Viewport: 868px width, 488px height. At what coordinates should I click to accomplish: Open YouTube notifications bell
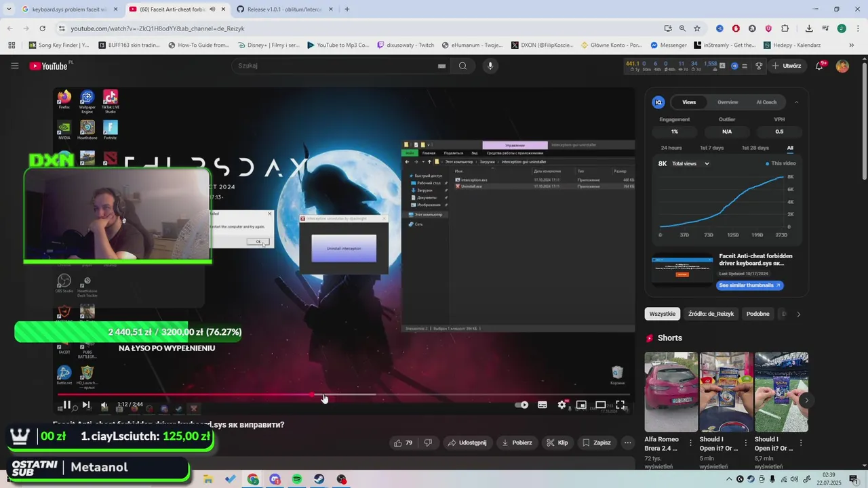coord(820,66)
